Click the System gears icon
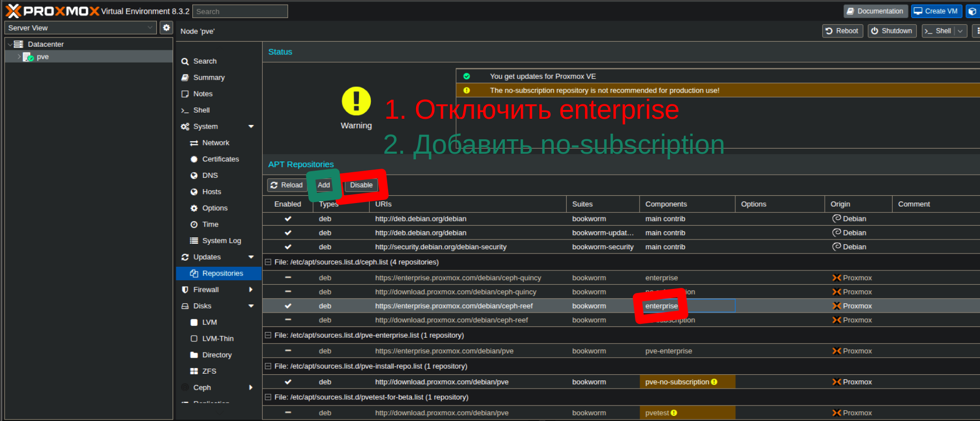Image resolution: width=980 pixels, height=421 pixels. pyautogui.click(x=185, y=126)
